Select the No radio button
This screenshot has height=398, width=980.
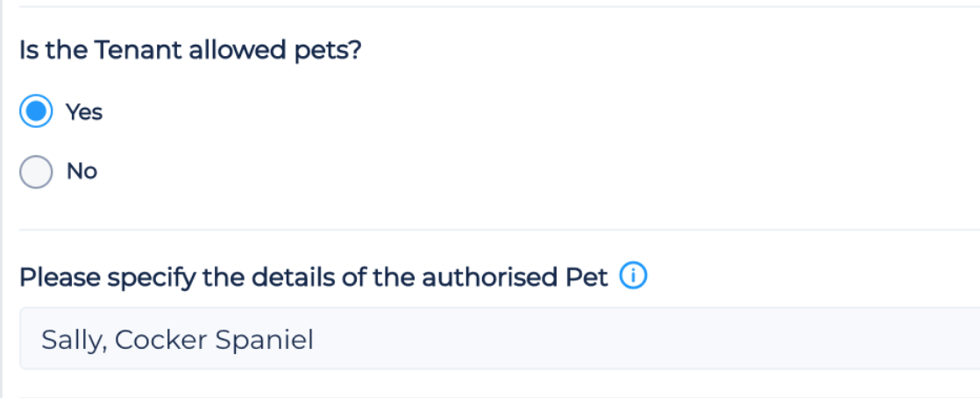(37, 171)
